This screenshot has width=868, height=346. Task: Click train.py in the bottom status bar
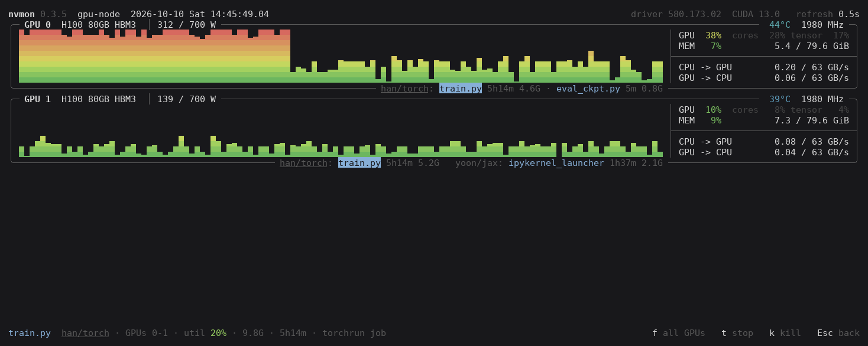tap(30, 333)
